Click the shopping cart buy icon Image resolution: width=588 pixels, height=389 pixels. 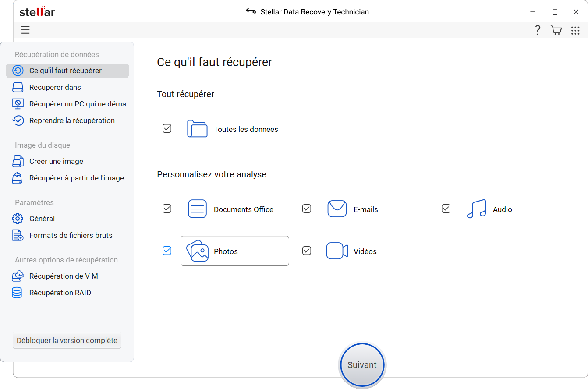556,30
